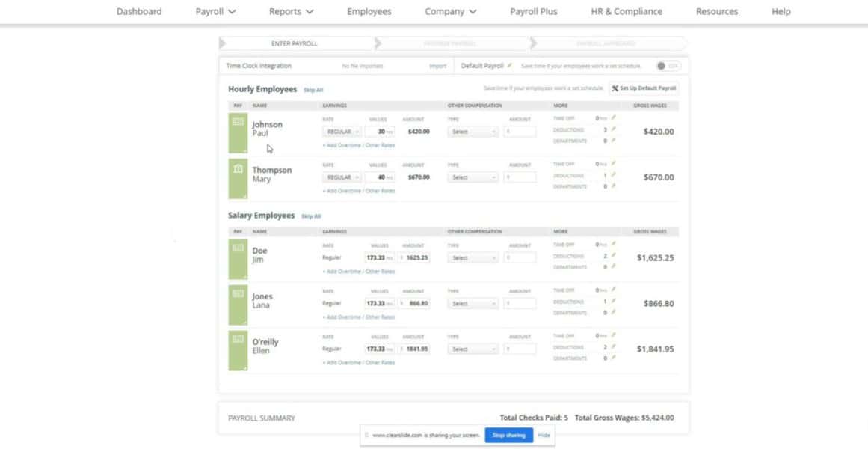
Task: Select the Employees menu item
Action: 369,11
